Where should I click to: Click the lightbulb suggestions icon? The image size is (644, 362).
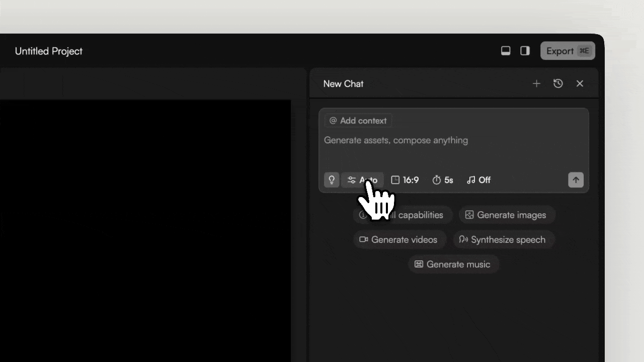click(332, 180)
